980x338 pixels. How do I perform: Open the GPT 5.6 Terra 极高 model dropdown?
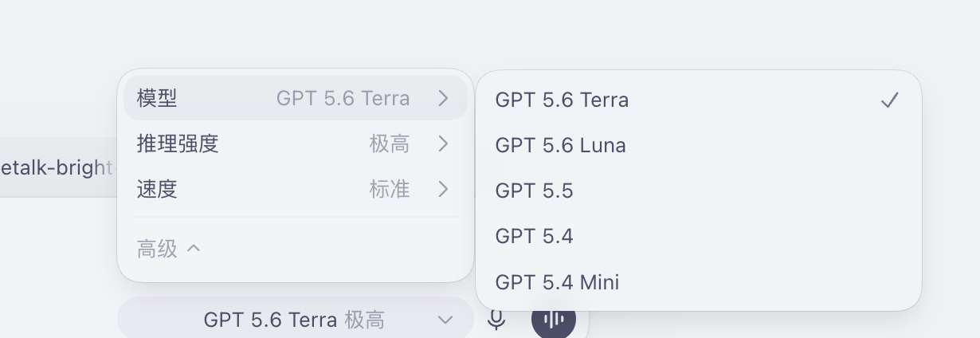click(x=296, y=320)
